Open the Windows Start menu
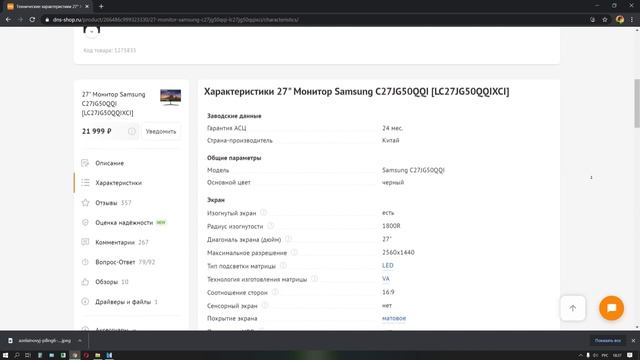This screenshot has width=640, height=360. coord(5,356)
